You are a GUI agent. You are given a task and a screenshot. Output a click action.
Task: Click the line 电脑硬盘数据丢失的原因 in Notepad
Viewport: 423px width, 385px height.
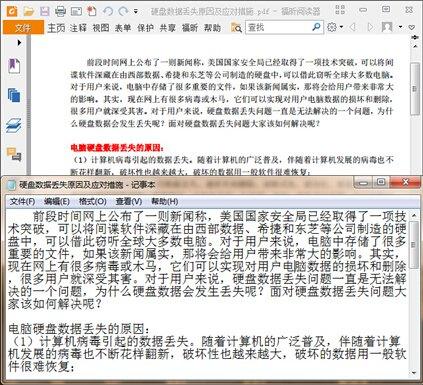[79, 329]
